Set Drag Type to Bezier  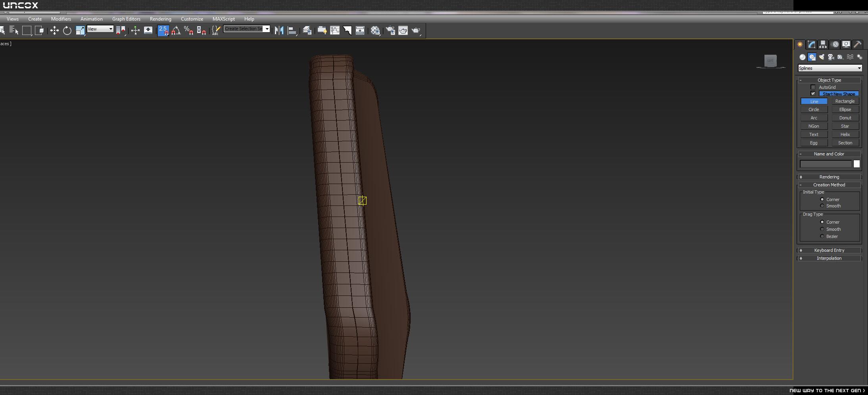coord(822,236)
